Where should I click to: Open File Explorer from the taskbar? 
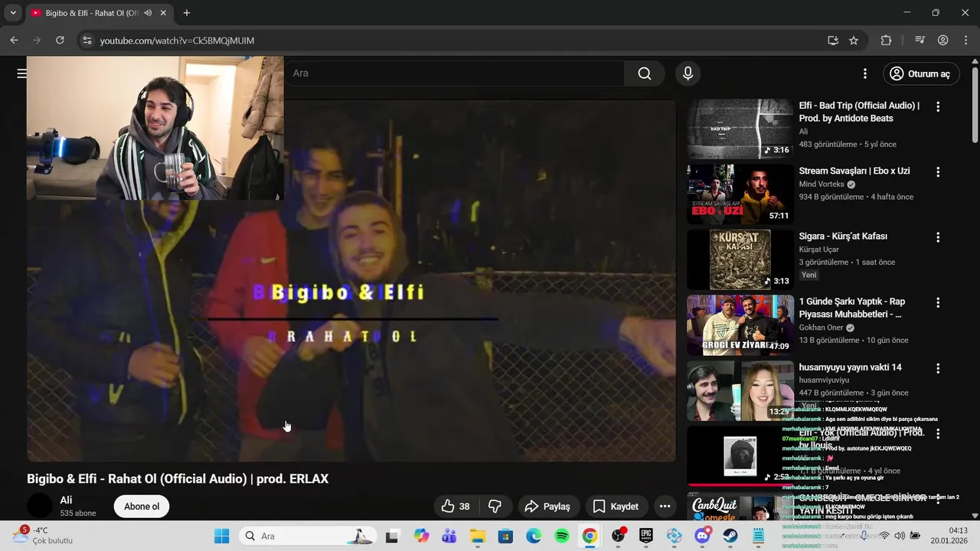pyautogui.click(x=477, y=536)
